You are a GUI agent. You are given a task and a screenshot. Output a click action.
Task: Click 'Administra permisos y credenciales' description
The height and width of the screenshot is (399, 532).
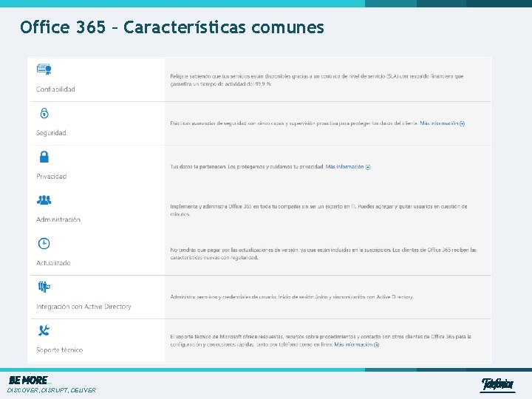(x=292, y=297)
